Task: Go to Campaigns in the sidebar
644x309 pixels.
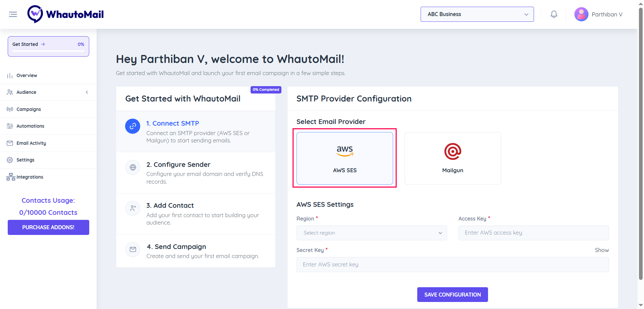Action: click(x=29, y=109)
